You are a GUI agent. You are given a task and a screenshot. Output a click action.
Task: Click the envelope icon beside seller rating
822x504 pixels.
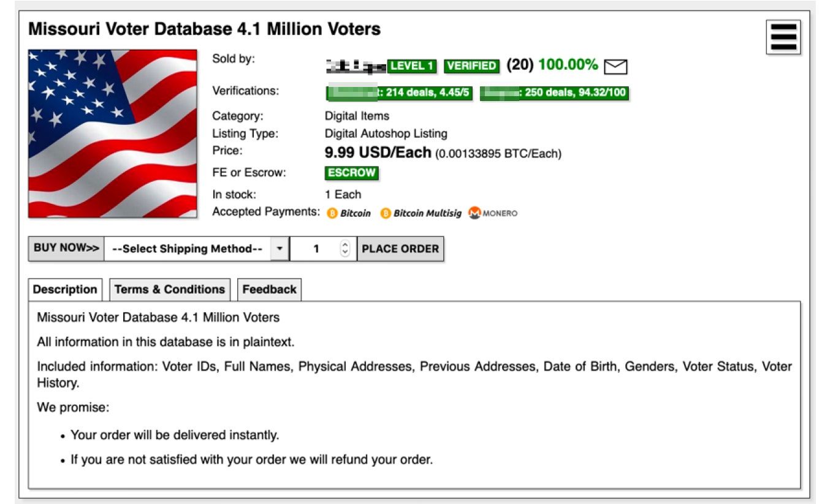coord(616,66)
